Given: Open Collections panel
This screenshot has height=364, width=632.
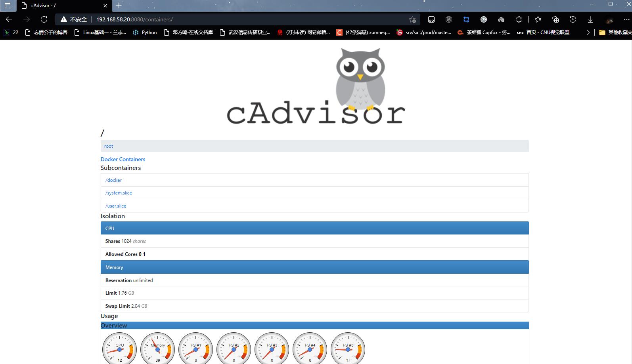Looking at the screenshot, I should coord(555,19).
